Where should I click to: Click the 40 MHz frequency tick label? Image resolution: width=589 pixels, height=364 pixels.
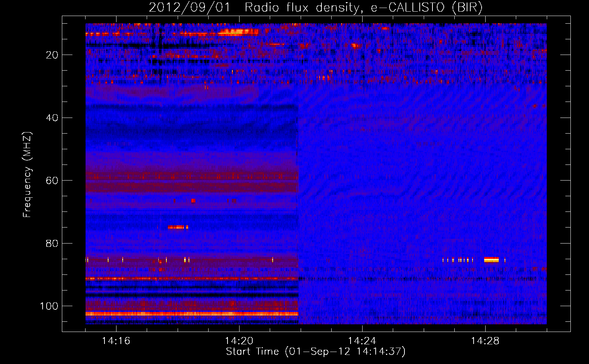coord(52,118)
